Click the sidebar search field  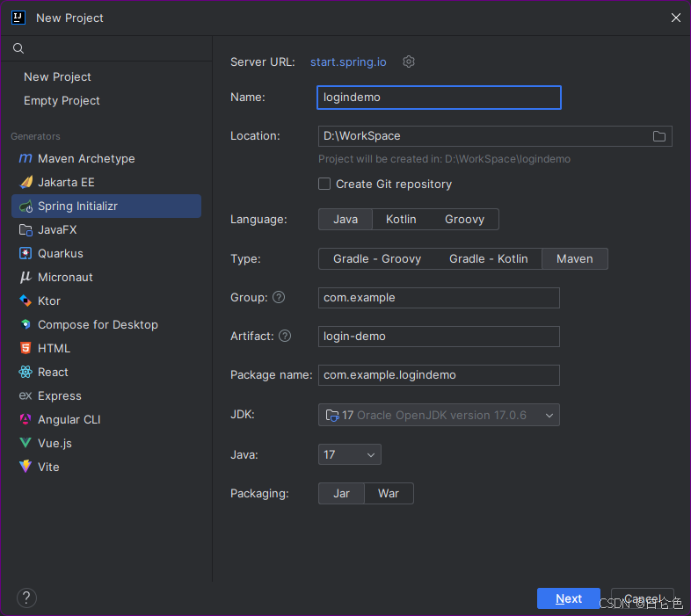pyautogui.click(x=106, y=48)
